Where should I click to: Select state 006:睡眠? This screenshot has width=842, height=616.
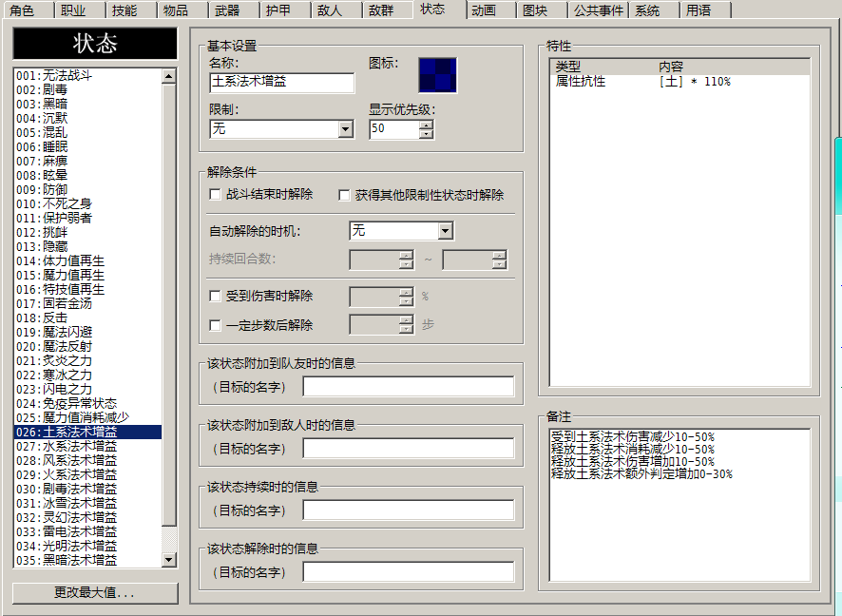click(x=88, y=146)
